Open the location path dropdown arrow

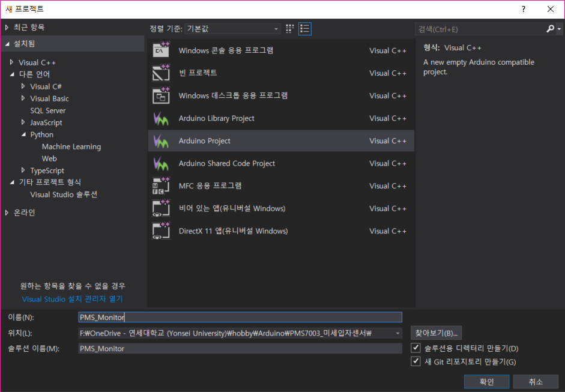(397, 333)
